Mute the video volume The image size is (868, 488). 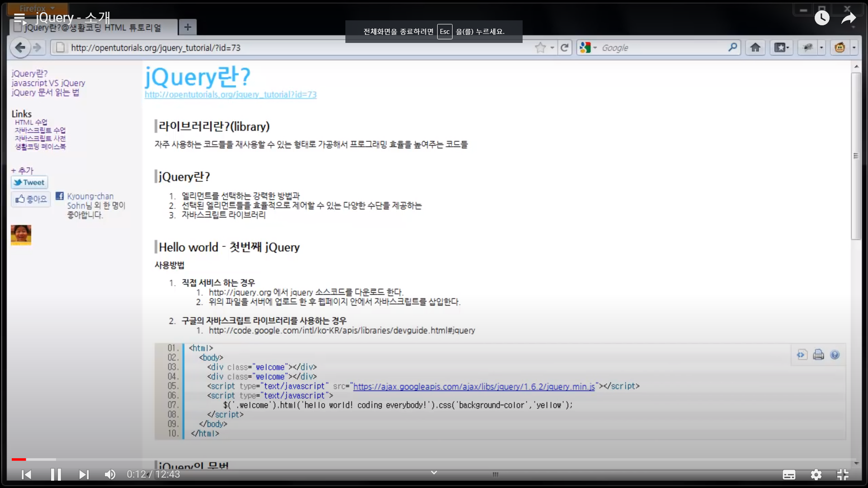110,474
